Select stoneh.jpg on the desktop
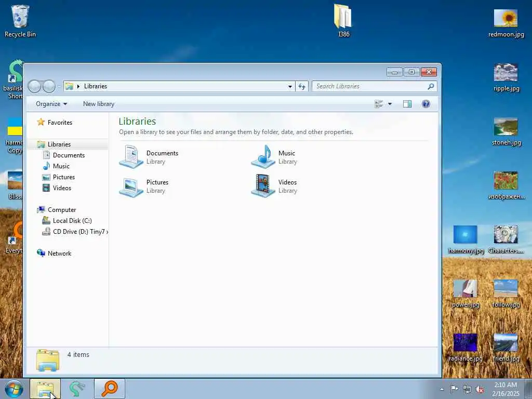 point(506,131)
